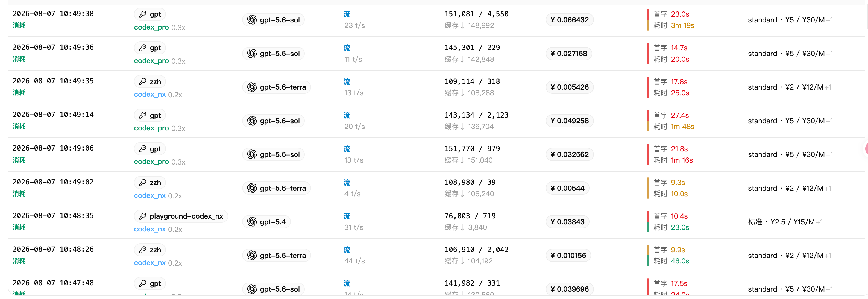
Task: Click the key icon in playground-codex_nx token tag
Action: (143, 216)
